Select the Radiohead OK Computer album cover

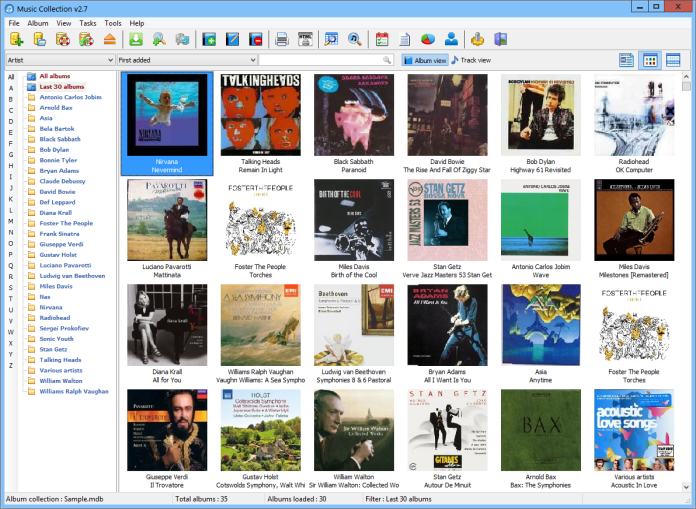tap(634, 115)
